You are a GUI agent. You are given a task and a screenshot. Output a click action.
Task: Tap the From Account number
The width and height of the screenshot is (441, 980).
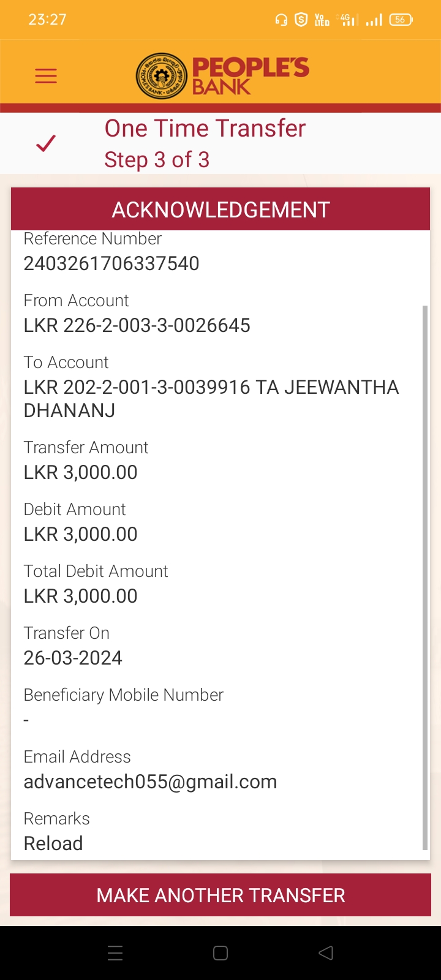[x=137, y=325]
